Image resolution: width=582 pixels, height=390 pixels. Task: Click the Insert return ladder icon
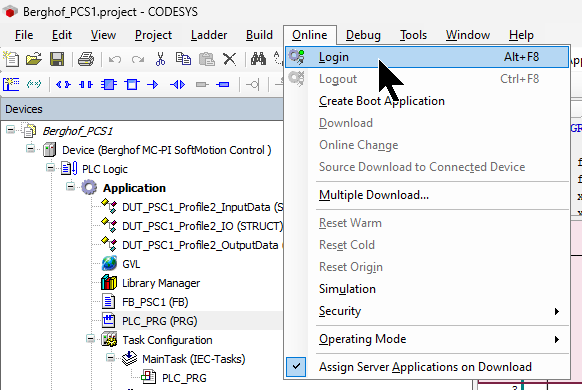coord(177,85)
